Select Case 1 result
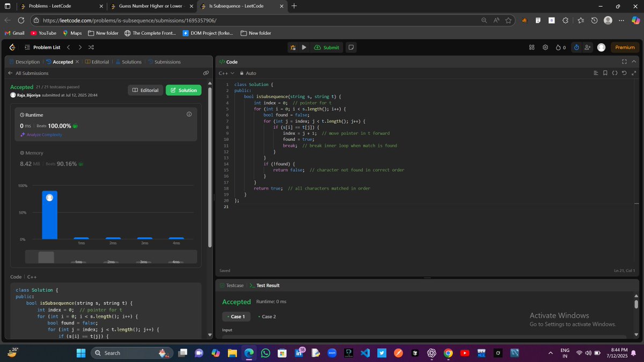The width and height of the screenshot is (644, 362). click(235, 316)
